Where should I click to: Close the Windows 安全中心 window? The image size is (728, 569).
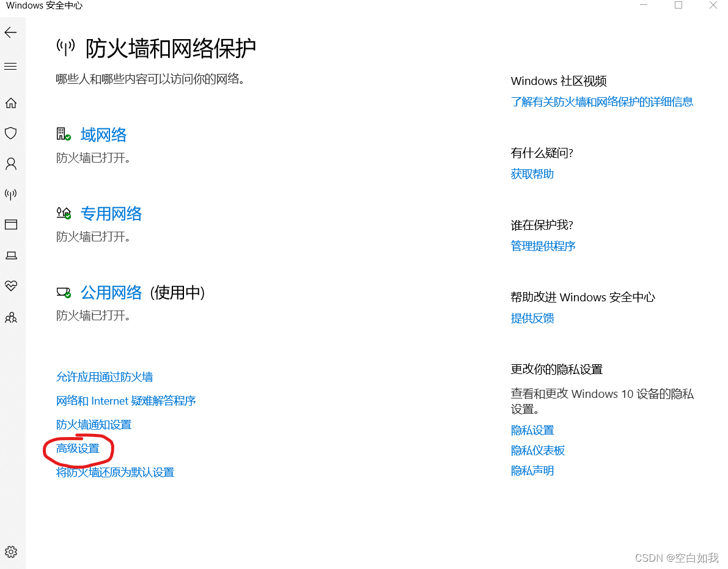coord(713,5)
